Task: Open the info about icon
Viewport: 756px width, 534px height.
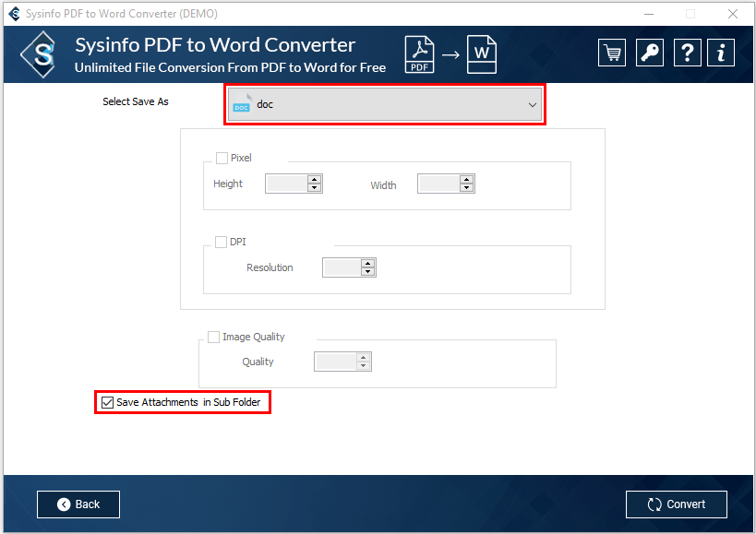Action: (x=721, y=53)
